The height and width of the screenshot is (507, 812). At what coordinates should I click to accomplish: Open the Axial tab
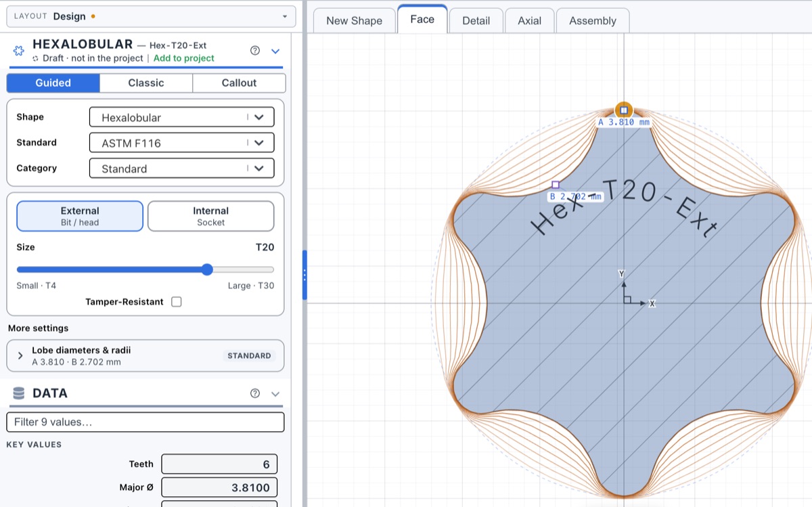(529, 20)
